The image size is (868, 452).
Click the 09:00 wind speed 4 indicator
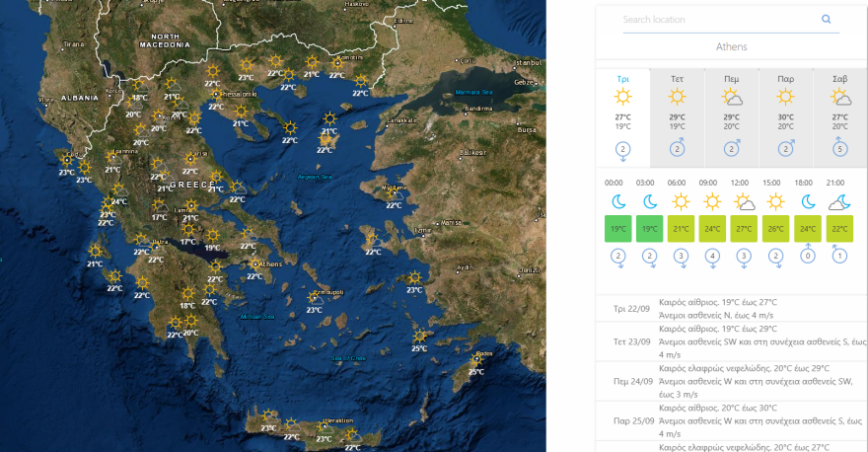712,257
